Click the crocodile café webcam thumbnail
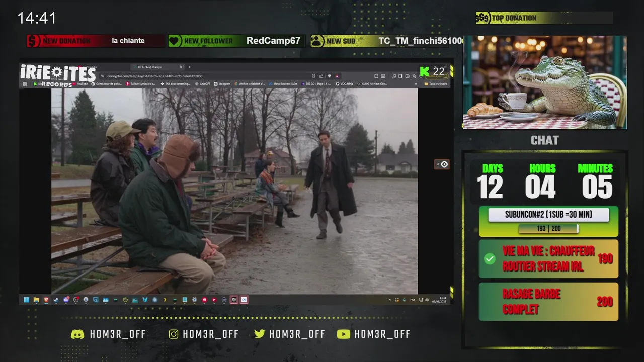This screenshot has height=362, width=644. tap(545, 82)
